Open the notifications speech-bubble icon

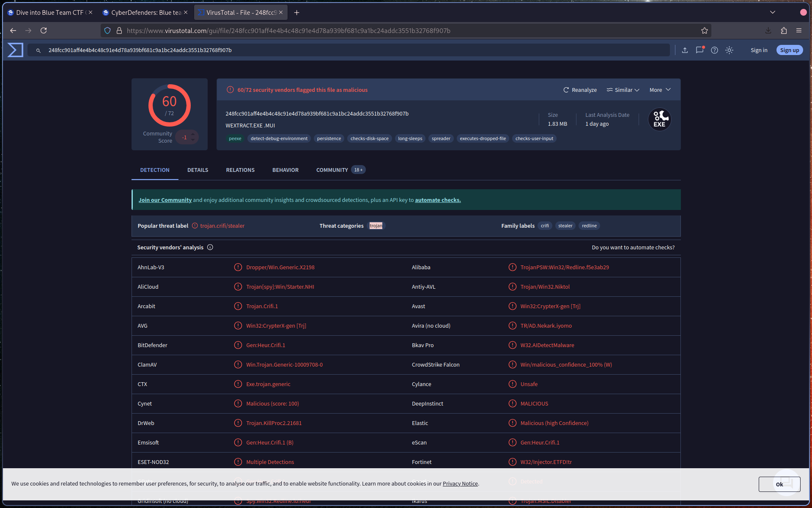700,50
